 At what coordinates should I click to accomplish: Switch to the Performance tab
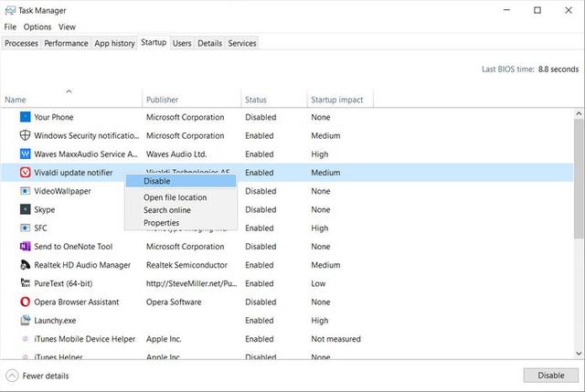click(66, 43)
